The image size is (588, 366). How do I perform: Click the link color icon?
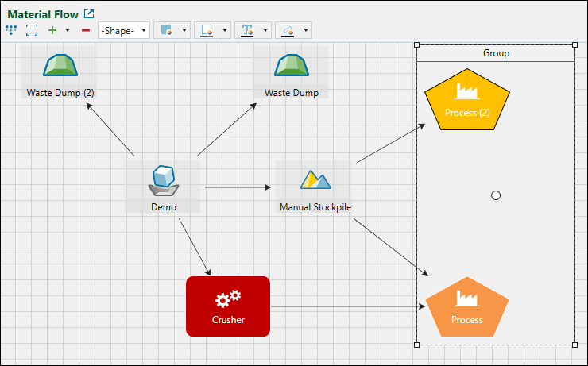288,31
